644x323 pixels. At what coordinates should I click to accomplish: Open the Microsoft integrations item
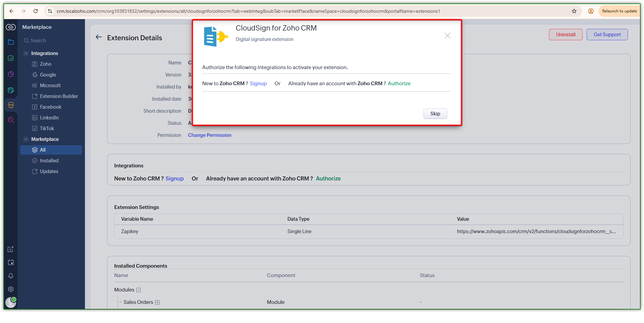click(x=50, y=86)
